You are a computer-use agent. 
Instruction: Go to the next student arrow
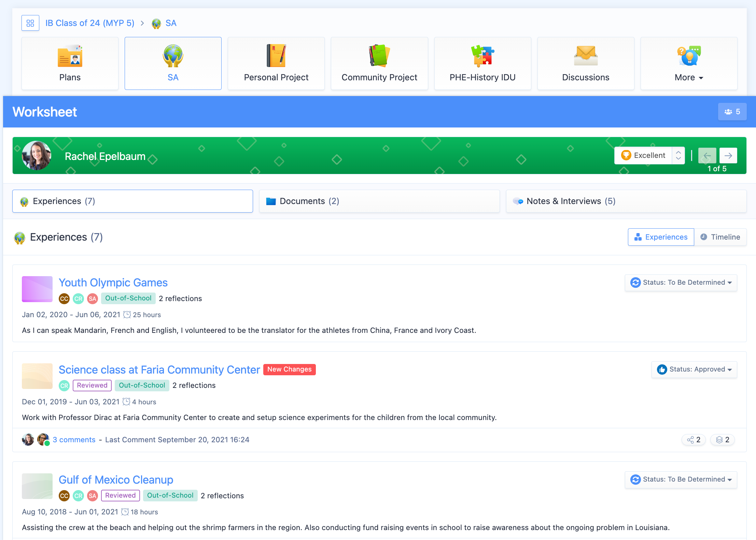728,156
